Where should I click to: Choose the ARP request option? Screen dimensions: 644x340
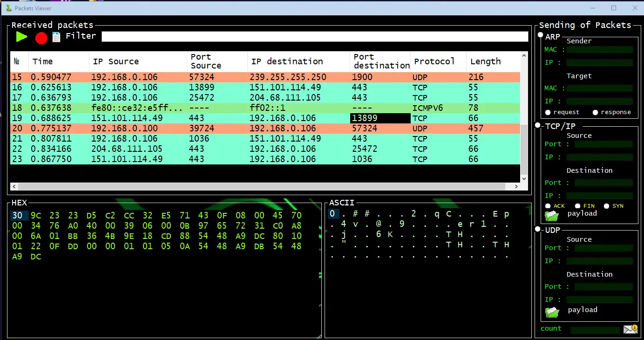pyautogui.click(x=548, y=112)
